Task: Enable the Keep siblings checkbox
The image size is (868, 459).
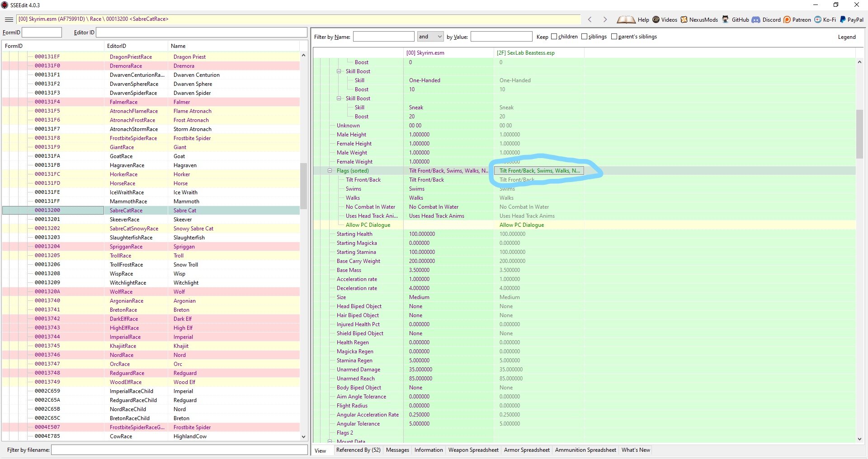Action: [x=584, y=37]
